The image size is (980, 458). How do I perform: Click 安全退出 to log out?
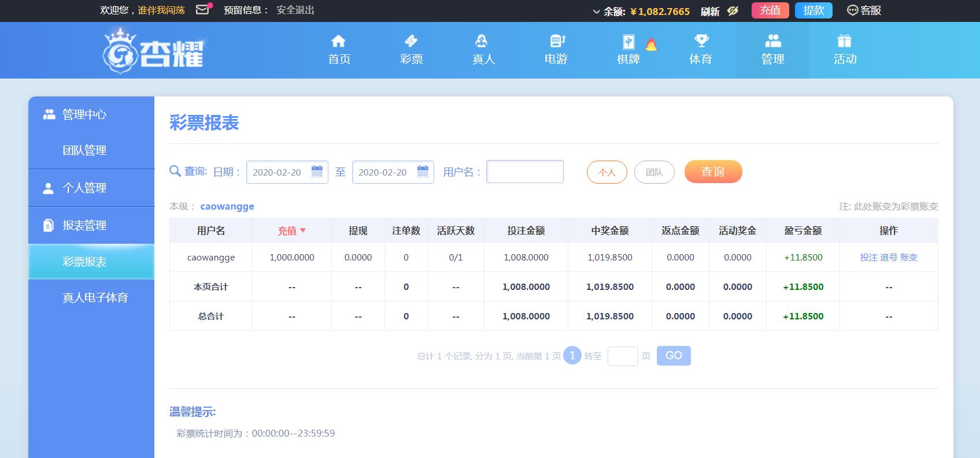pyautogui.click(x=295, y=10)
